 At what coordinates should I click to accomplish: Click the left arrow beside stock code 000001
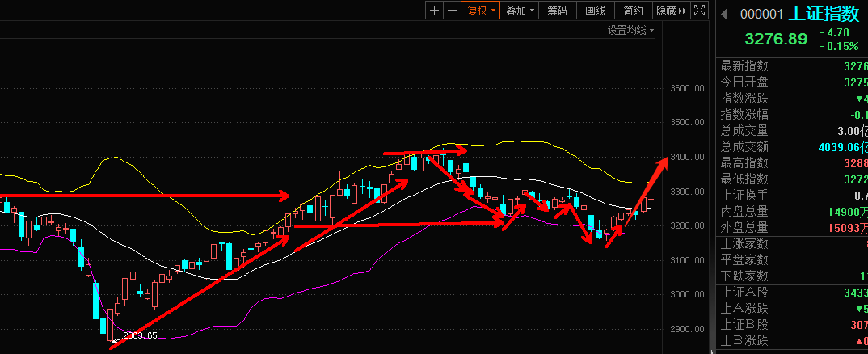coord(724,14)
